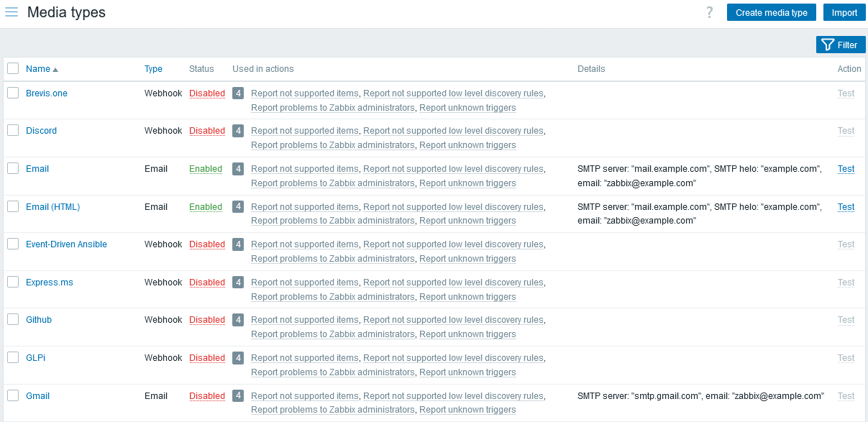Click the Create media type button
The height and width of the screenshot is (422, 868).
pos(771,12)
